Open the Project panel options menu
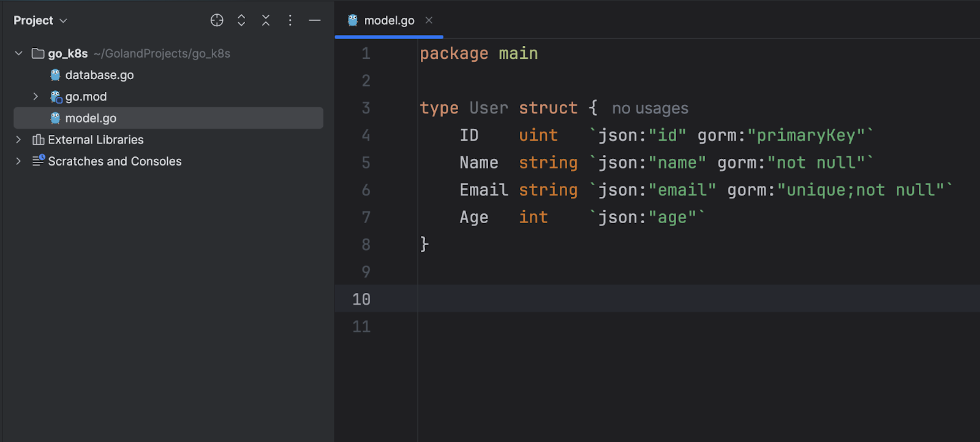This screenshot has width=980, height=442. pos(290,20)
